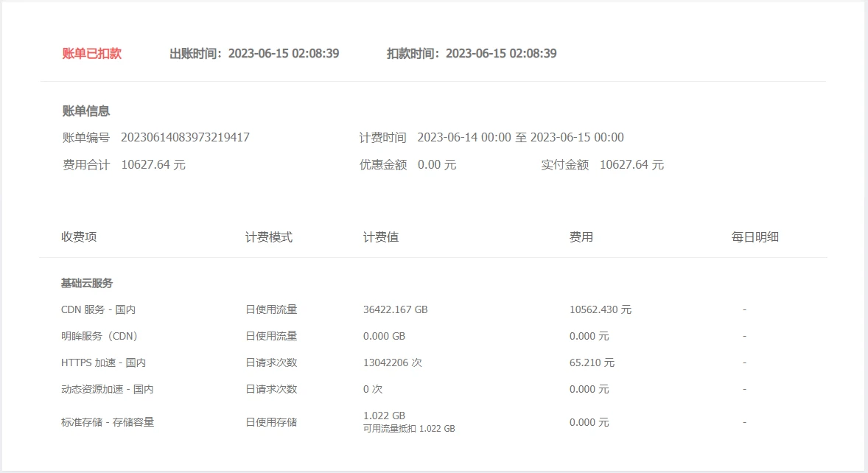The height and width of the screenshot is (473, 868).
Task: Select the 动态资源加速 - 国内 row label
Action: 107,390
